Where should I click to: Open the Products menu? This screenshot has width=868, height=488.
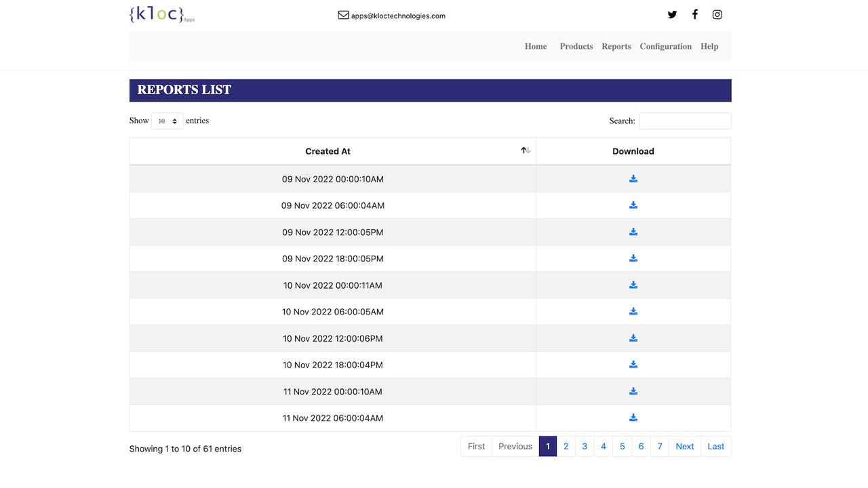point(576,46)
